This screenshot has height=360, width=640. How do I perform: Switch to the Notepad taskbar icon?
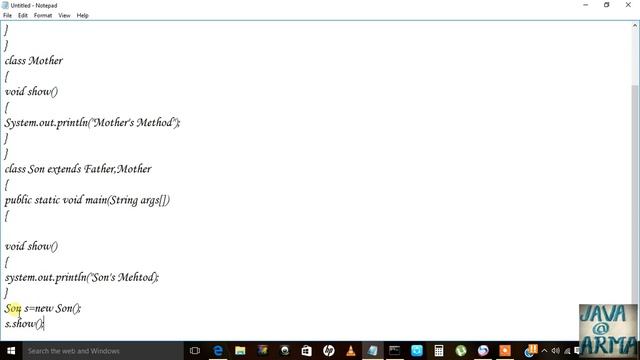373,351
